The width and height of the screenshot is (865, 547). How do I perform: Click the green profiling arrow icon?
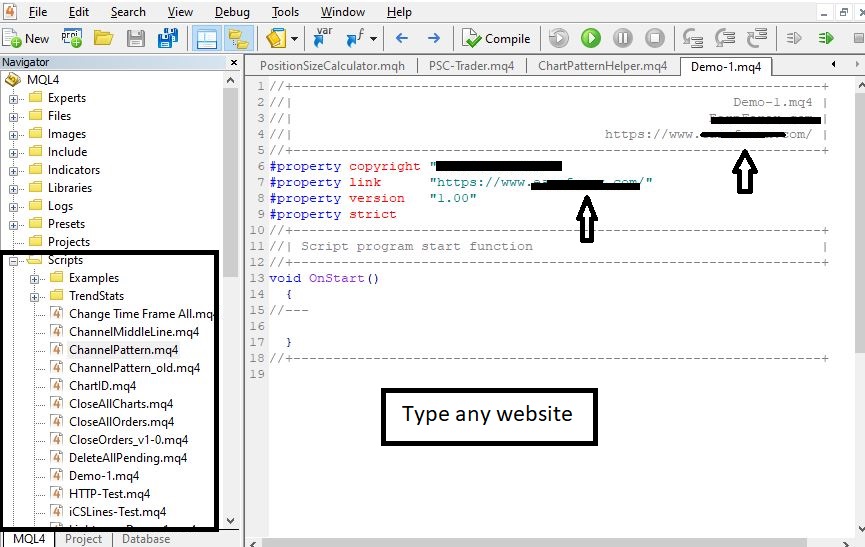[826, 38]
